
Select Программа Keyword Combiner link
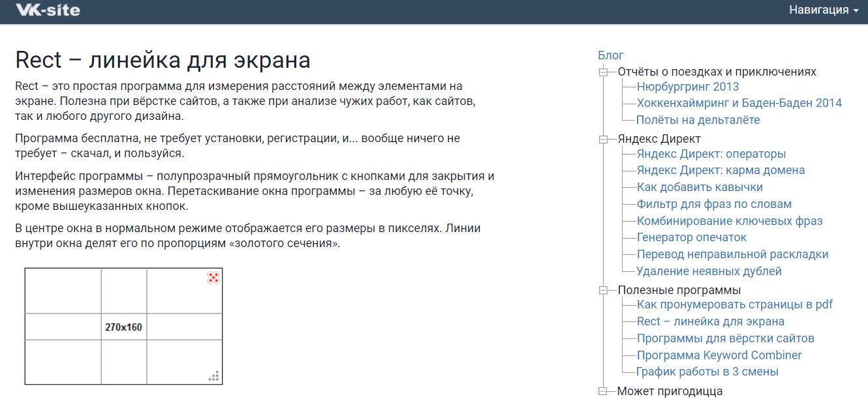pos(719,355)
